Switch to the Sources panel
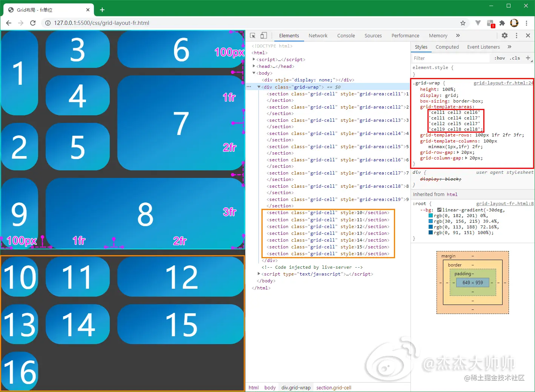Viewport: 535px width, 392px height. [x=373, y=35]
